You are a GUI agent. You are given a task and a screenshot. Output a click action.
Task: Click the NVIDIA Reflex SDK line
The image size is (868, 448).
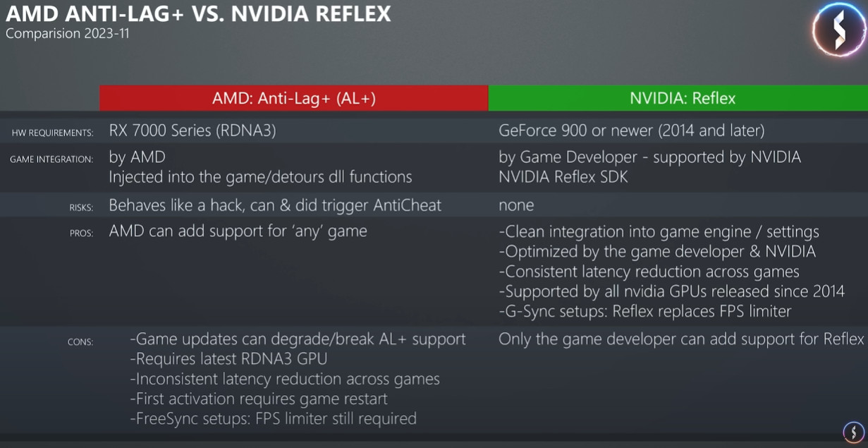563,177
